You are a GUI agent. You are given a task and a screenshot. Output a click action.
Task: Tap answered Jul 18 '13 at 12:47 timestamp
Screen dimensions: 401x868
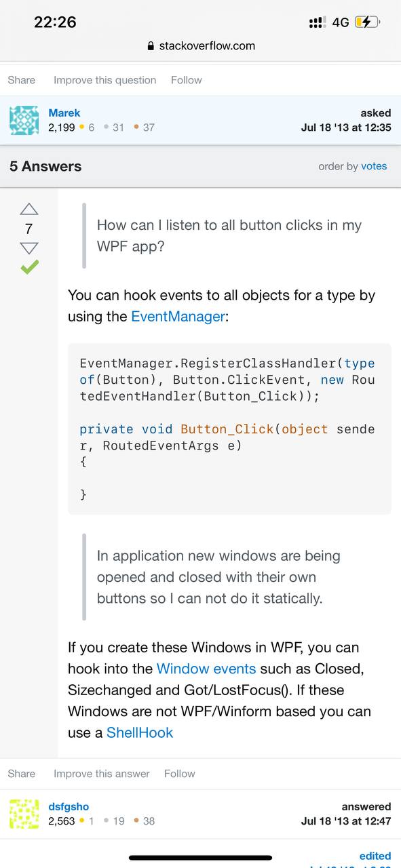346,814
